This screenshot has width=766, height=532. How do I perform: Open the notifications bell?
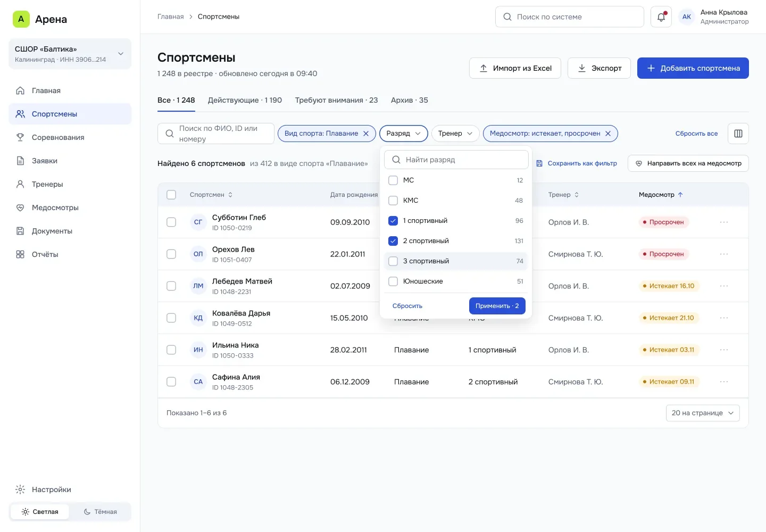click(x=661, y=17)
